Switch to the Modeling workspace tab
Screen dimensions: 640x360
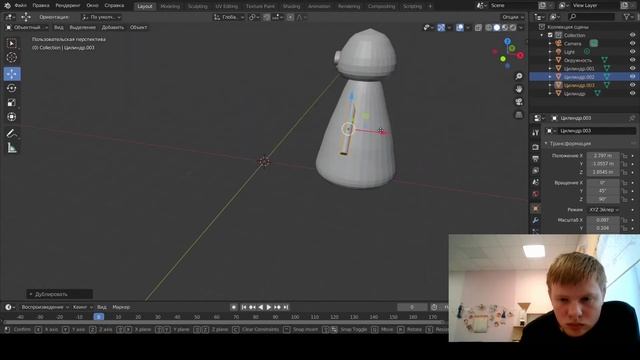(x=170, y=6)
